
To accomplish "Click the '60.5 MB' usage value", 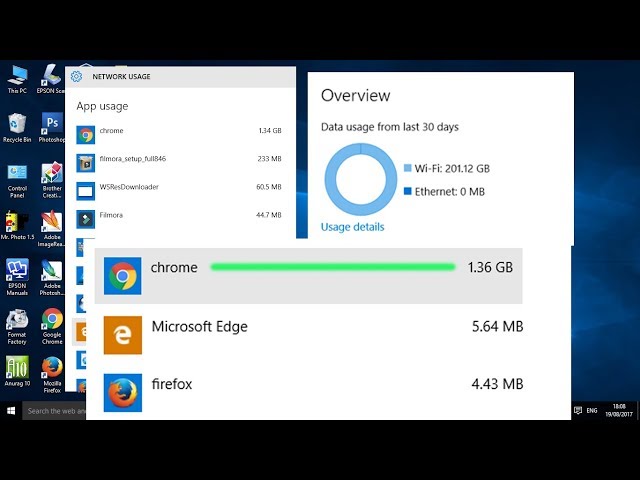I will pos(269,187).
